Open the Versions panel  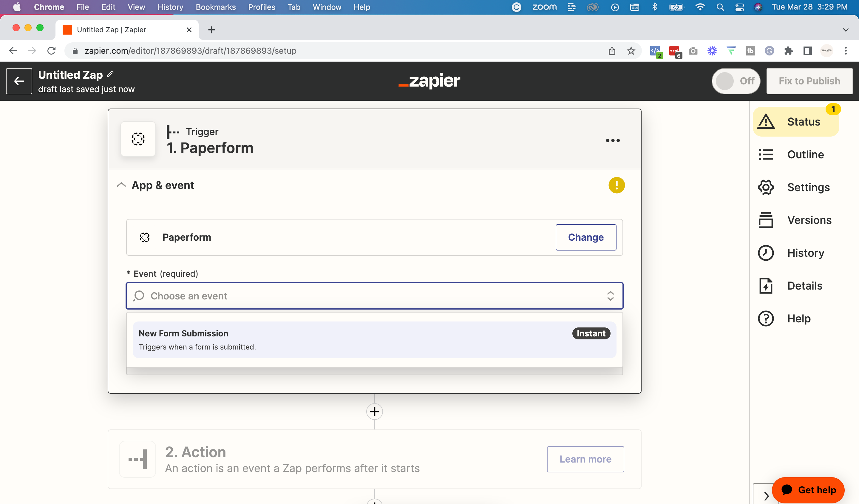795,220
